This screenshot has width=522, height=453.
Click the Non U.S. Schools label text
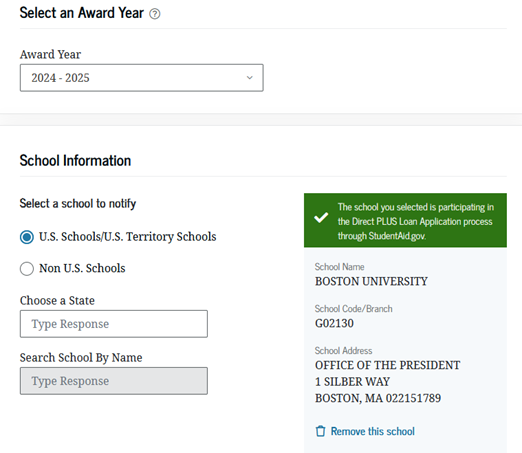(x=82, y=268)
